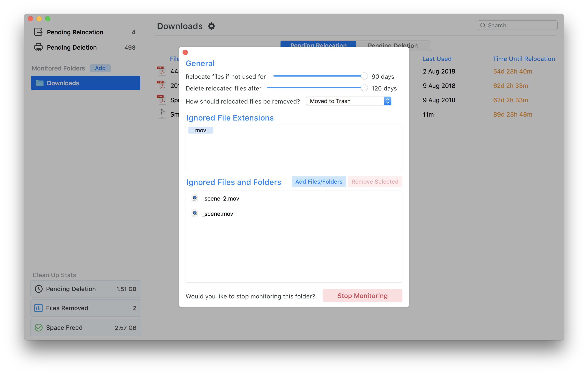The width and height of the screenshot is (588, 375).
Task: Click the Search field
Action: click(517, 25)
